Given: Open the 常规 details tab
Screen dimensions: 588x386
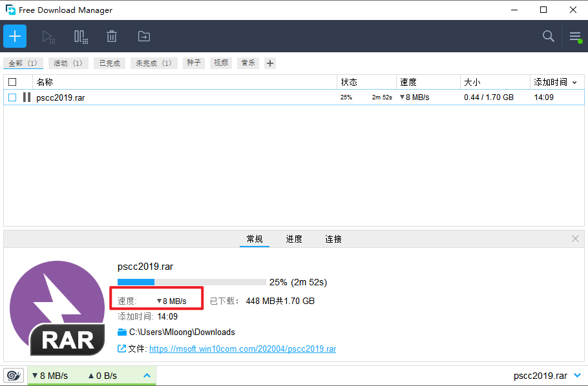Looking at the screenshot, I should pyautogui.click(x=254, y=239).
